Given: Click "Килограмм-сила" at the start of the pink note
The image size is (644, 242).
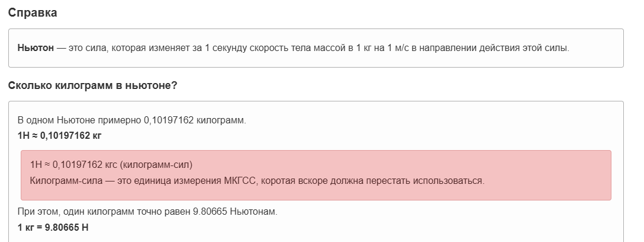Looking at the screenshot, I should pos(66,181).
